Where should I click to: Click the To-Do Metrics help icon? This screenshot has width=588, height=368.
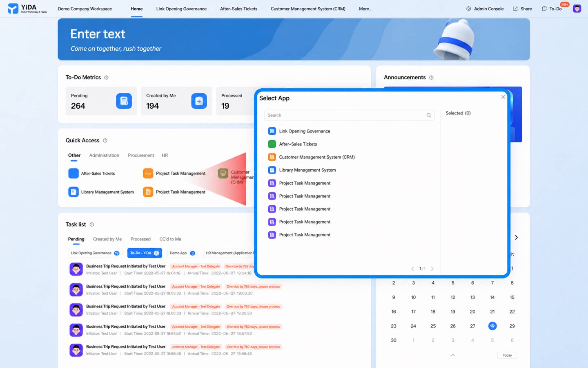click(x=106, y=78)
